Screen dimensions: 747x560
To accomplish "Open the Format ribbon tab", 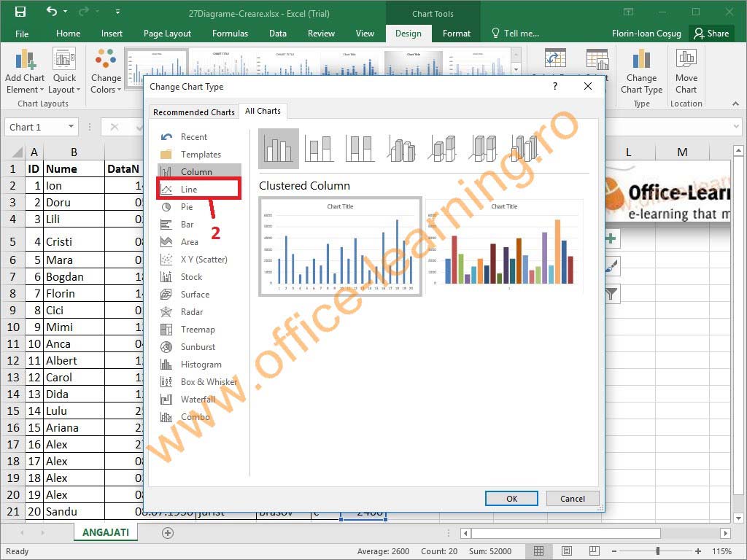I will click(x=457, y=34).
